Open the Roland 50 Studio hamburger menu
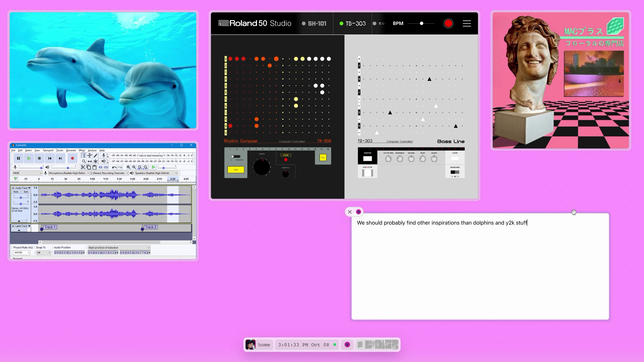644x362 pixels. click(467, 24)
